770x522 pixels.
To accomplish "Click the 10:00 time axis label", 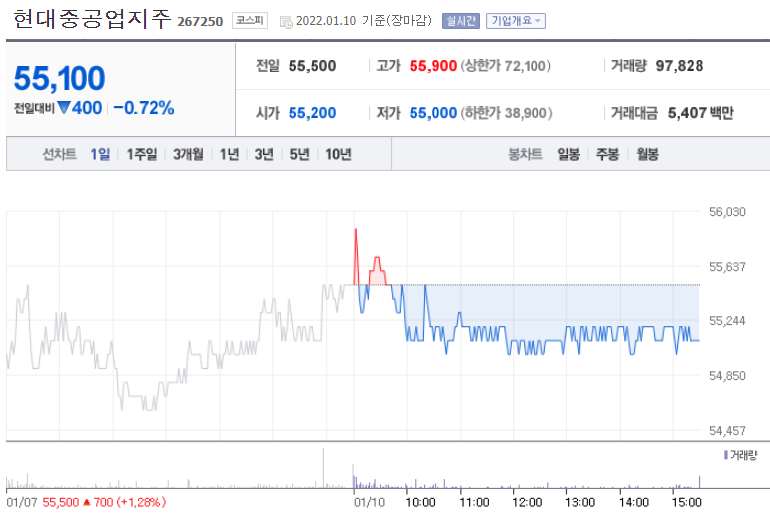I will click(x=420, y=502).
